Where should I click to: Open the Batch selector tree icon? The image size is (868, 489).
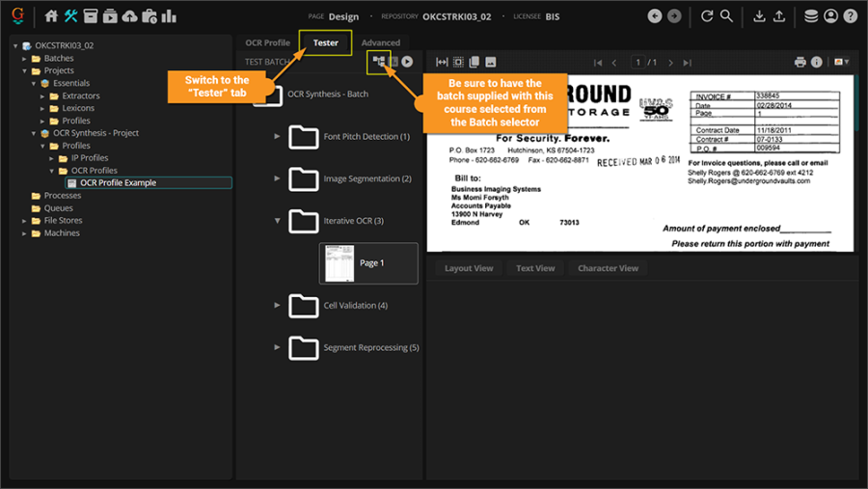pyautogui.click(x=379, y=62)
